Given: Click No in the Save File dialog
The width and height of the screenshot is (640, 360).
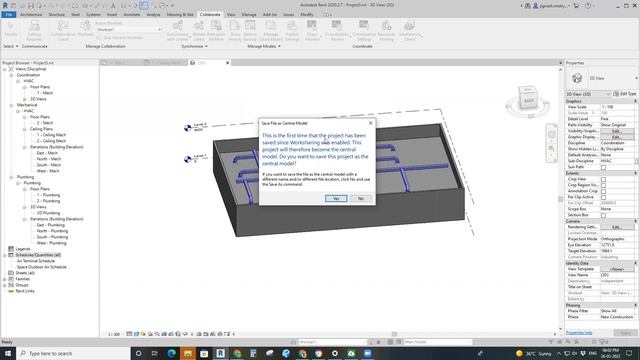Looking at the screenshot, I should [361, 198].
